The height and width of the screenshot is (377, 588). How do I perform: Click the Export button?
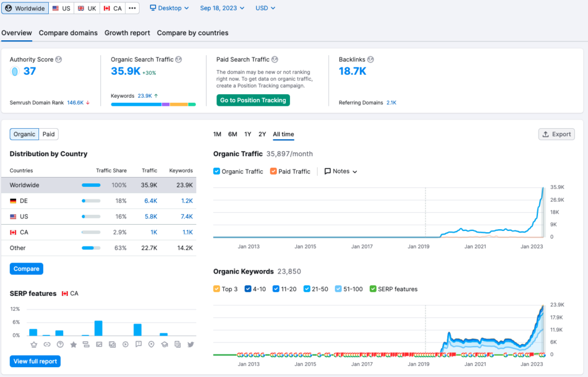(556, 134)
